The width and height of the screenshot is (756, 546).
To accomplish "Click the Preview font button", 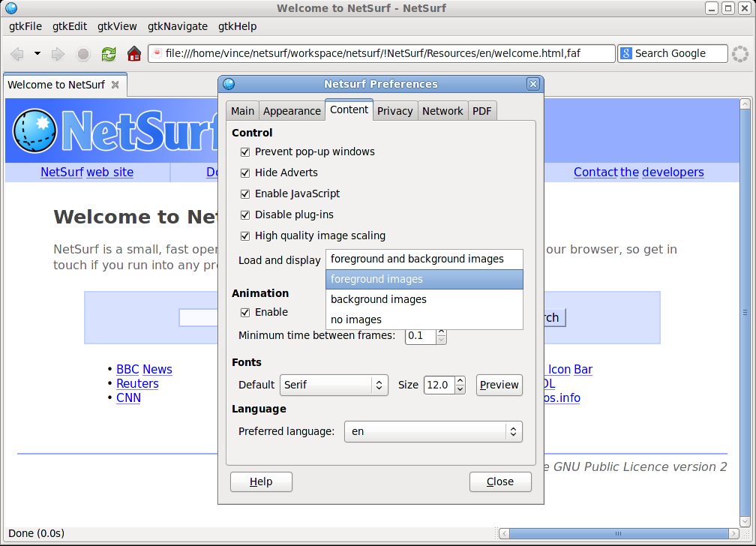I will coord(499,385).
